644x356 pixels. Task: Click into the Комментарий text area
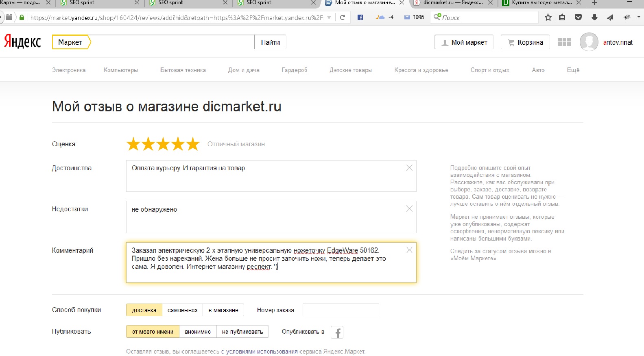pos(271,263)
